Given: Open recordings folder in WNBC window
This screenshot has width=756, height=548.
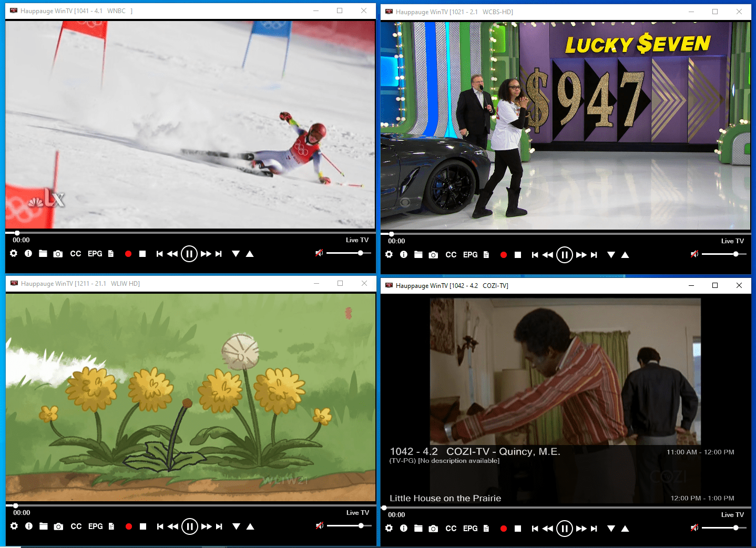Looking at the screenshot, I should 43,253.
